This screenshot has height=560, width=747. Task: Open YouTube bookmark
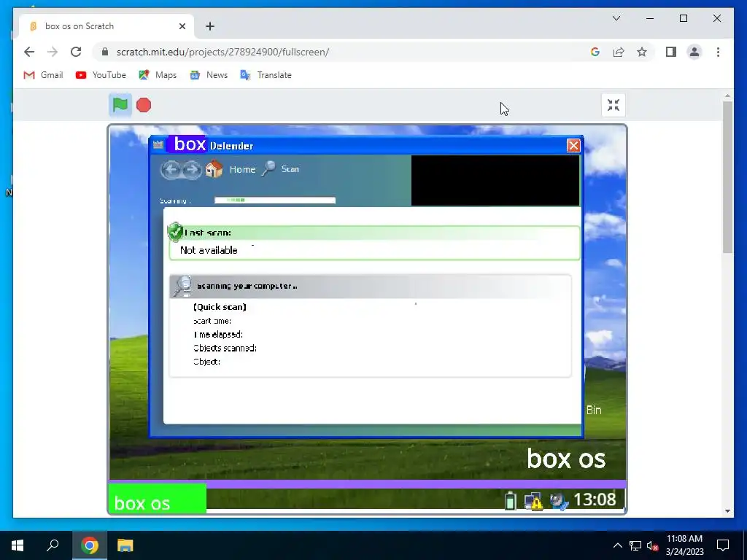pos(101,75)
